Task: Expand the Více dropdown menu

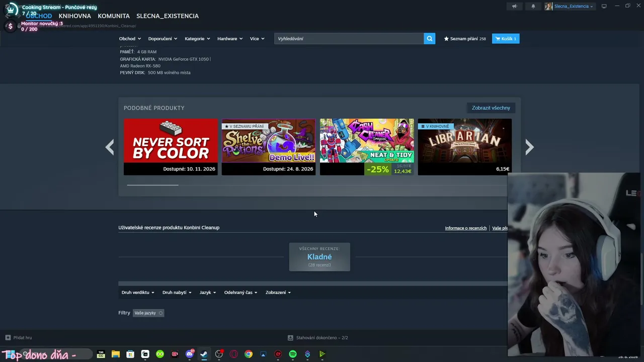Action: 257,39
